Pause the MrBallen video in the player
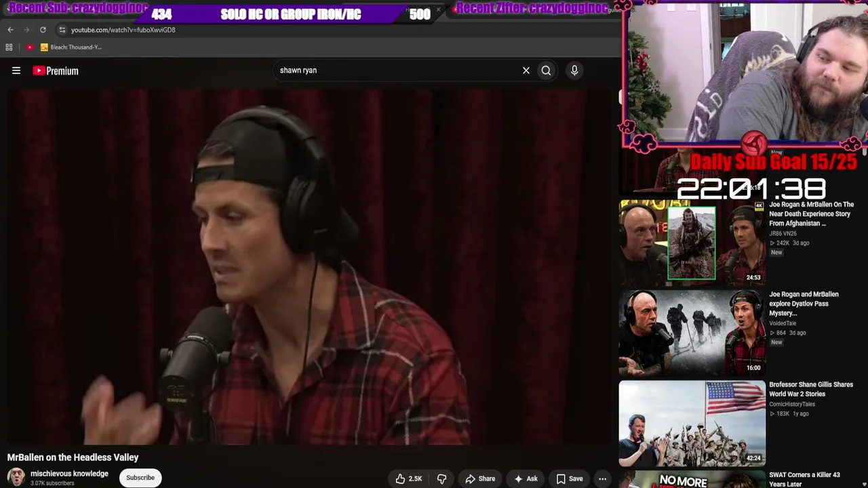The image size is (868, 488). coord(309,267)
